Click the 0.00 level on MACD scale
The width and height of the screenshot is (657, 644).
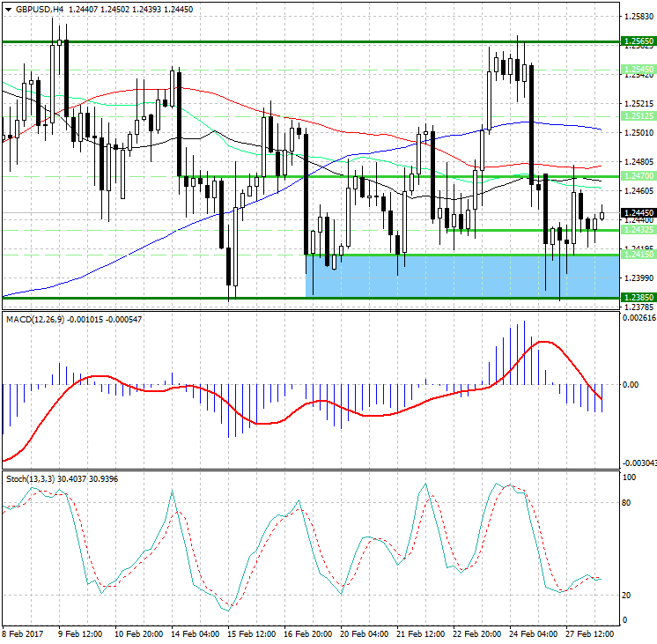[631, 385]
